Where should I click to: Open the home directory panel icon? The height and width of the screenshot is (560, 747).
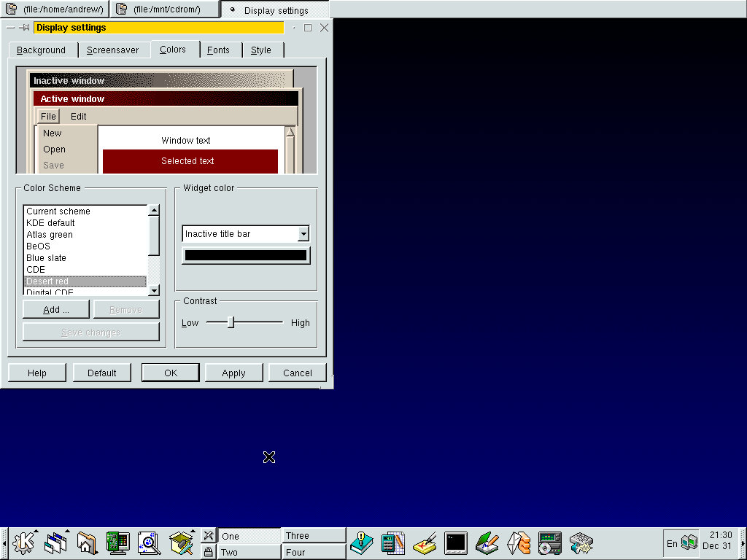pyautogui.click(x=86, y=542)
